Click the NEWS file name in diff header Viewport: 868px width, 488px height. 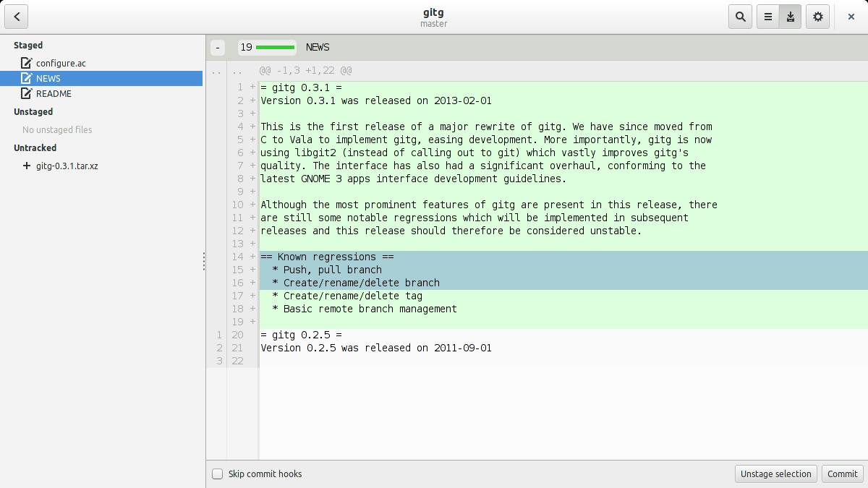pyautogui.click(x=318, y=47)
